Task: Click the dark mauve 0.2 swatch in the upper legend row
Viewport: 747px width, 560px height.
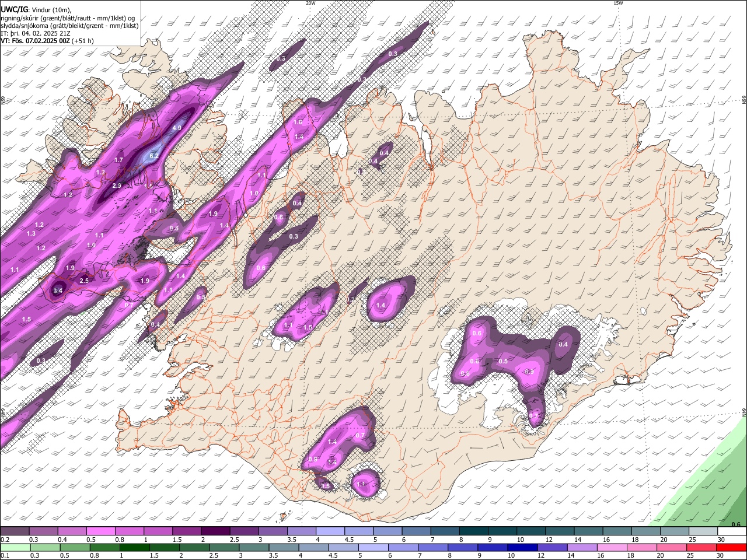Action: pos(15,531)
